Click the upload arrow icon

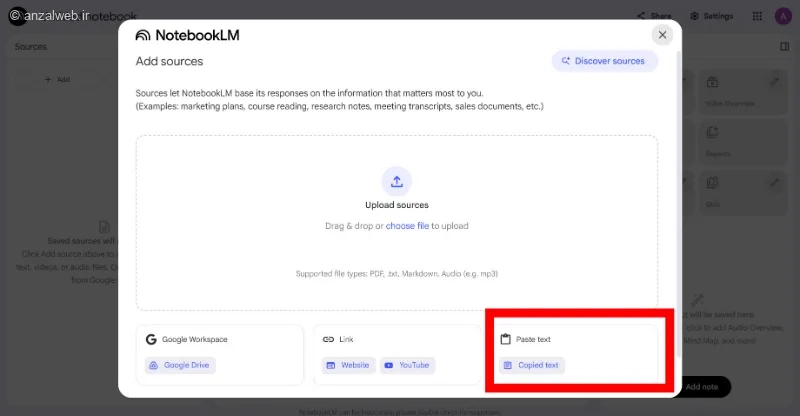(396, 181)
